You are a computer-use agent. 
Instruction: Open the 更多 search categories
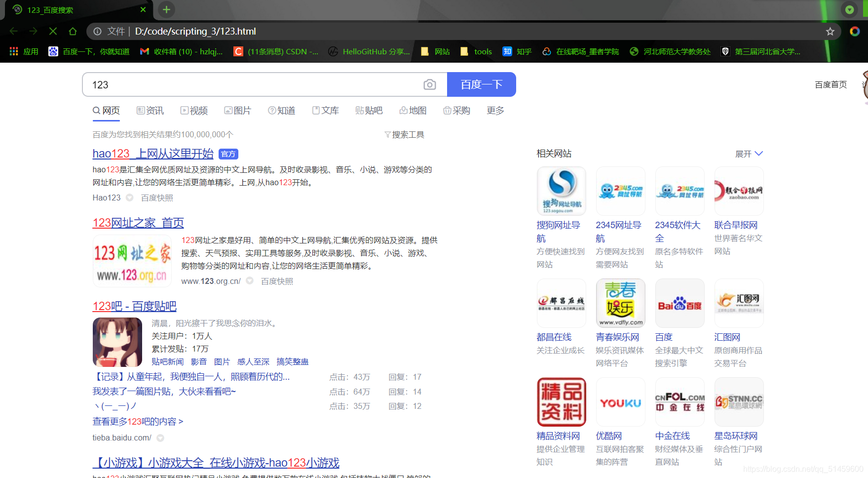tap(495, 111)
